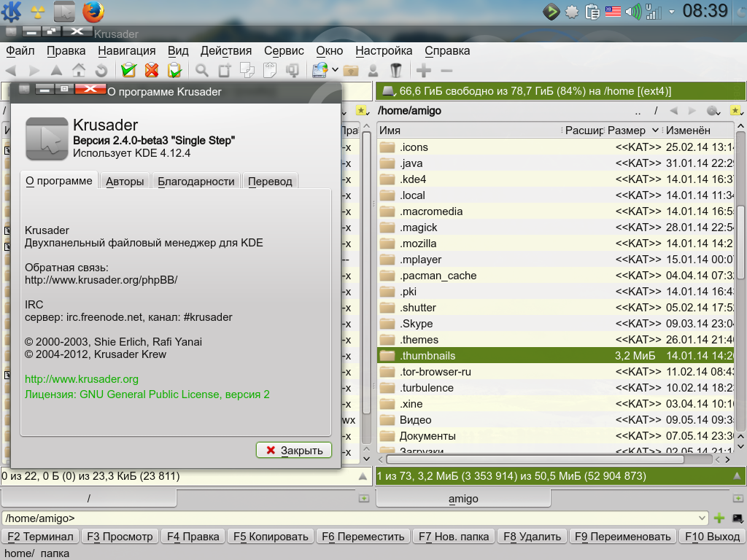
Task: Open the GNU General Public License link
Action: pos(147,394)
